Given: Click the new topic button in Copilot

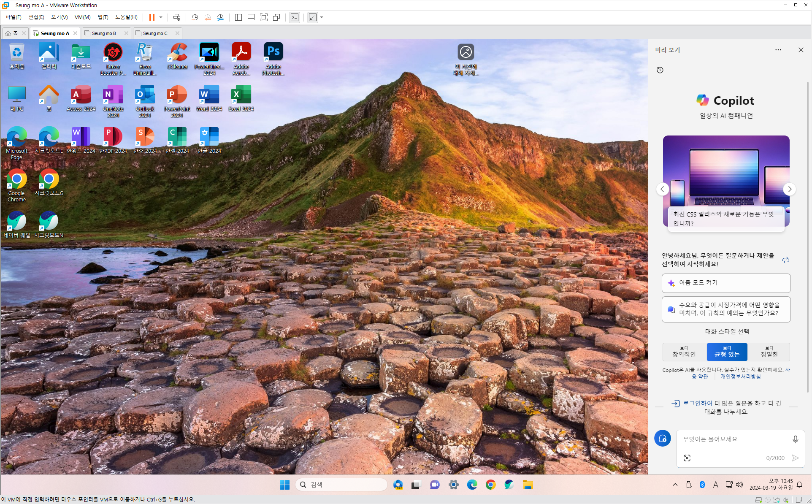Looking at the screenshot, I should [x=663, y=438].
